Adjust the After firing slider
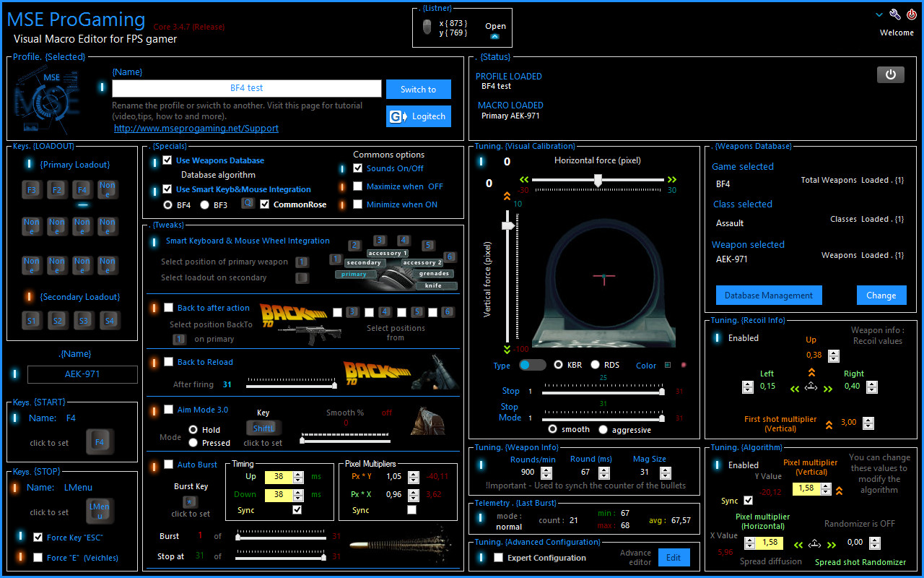Viewport: 924px width, 578px height. (334, 385)
